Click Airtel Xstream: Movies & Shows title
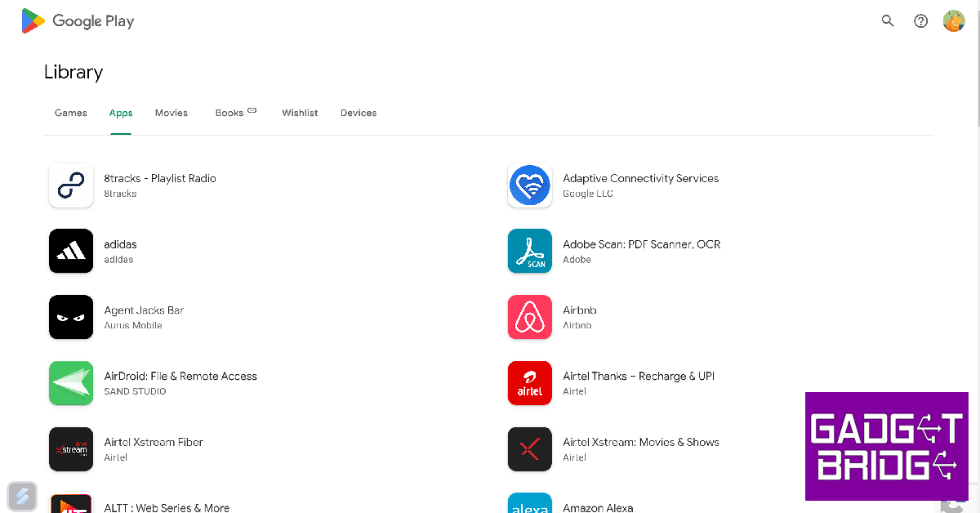Screen dimensions: 980x513 [641, 442]
